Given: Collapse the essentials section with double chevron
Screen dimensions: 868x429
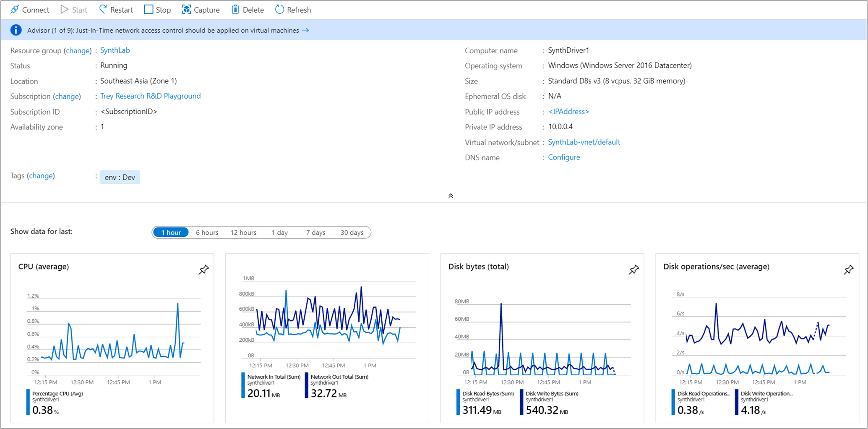Looking at the screenshot, I should pyautogui.click(x=451, y=196).
